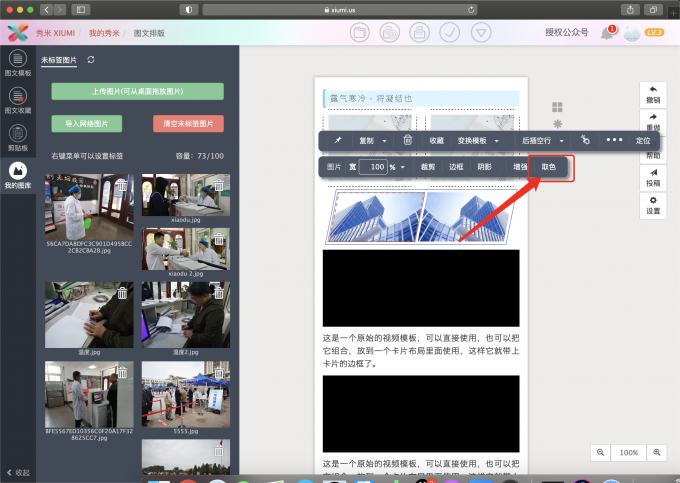Click the notification bell icon

pos(606,34)
